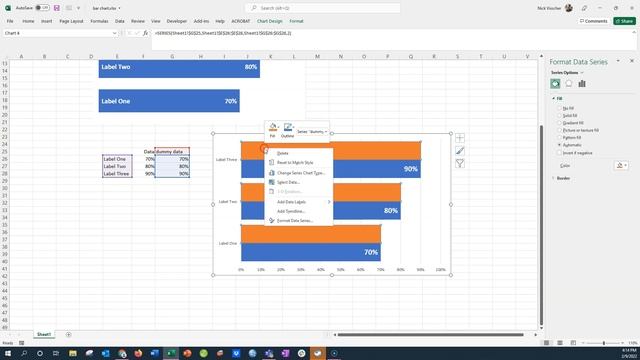Open the Insert ribbon tab
Image resolution: width=640 pixels, height=360 pixels.
coord(47,21)
